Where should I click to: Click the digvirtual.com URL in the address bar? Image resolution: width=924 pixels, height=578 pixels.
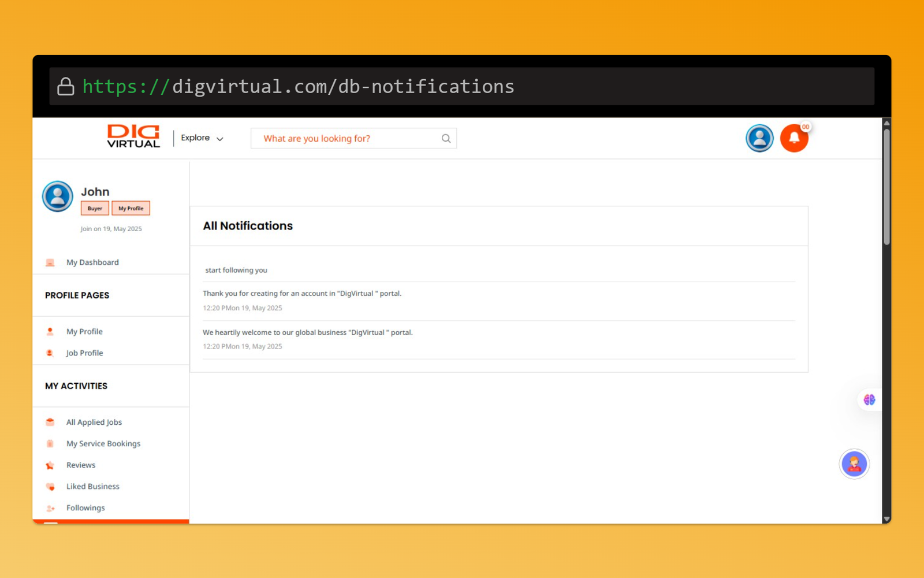pos(298,86)
